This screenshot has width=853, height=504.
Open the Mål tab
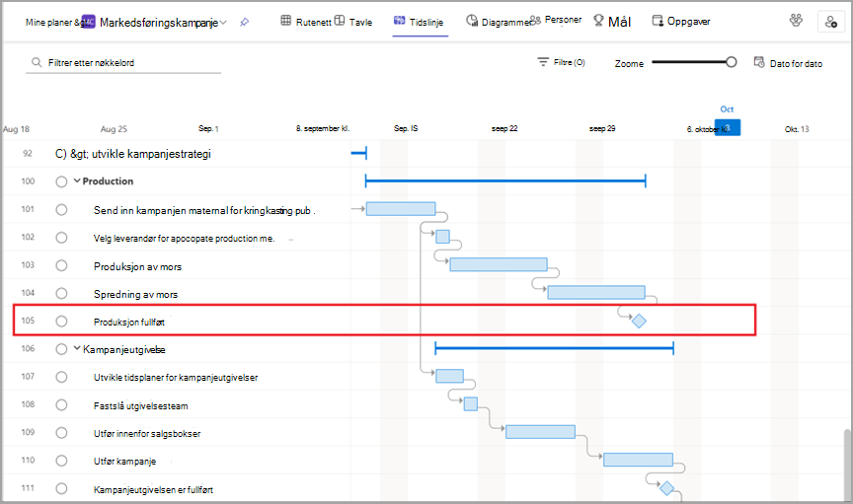click(612, 21)
